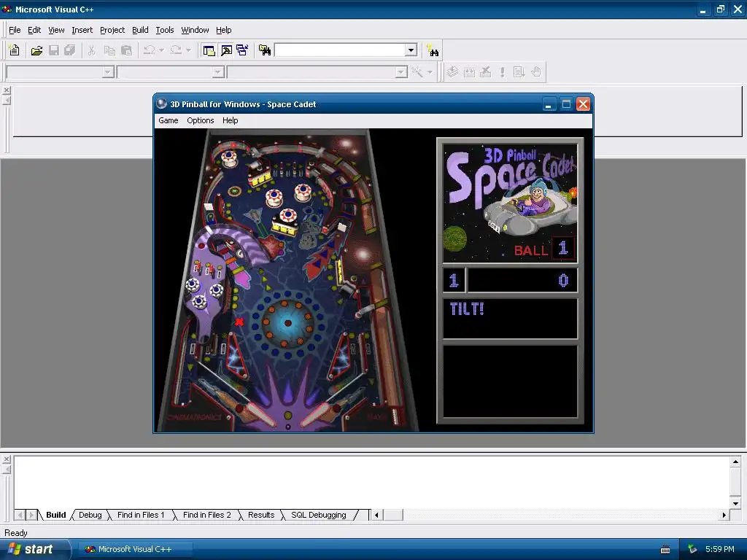The width and height of the screenshot is (747, 560).
Task: Click the output horizontal scroll right arrow
Action: click(x=724, y=515)
